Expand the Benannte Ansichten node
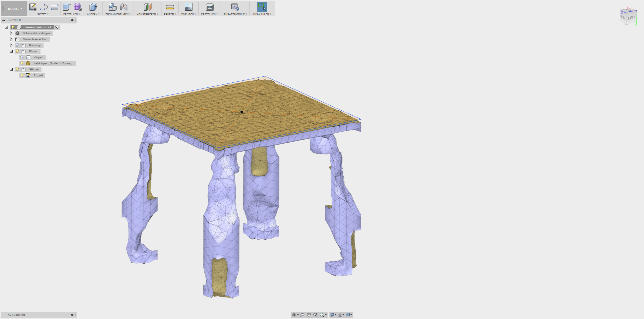 (x=11, y=39)
